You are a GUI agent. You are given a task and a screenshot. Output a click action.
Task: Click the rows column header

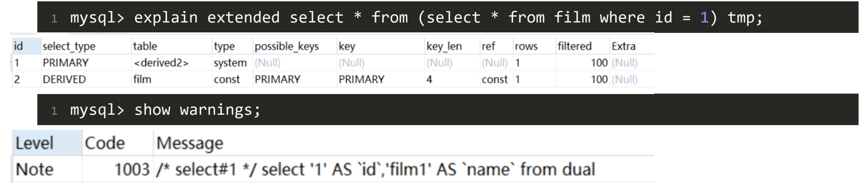pyautogui.click(x=526, y=46)
